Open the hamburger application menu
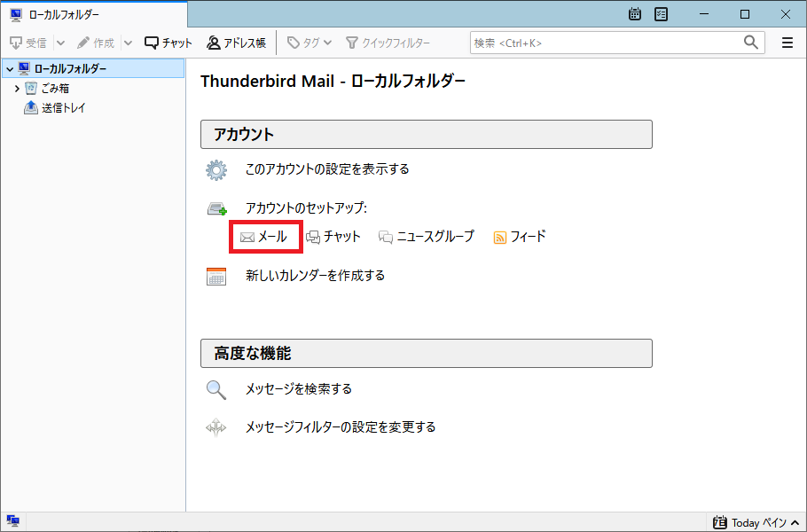 [x=787, y=43]
